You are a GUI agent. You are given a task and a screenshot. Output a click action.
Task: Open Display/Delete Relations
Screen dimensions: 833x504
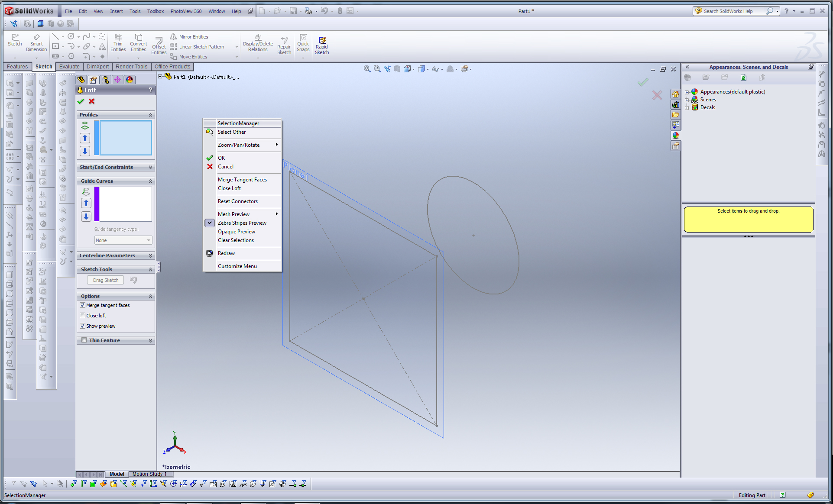pos(258,43)
